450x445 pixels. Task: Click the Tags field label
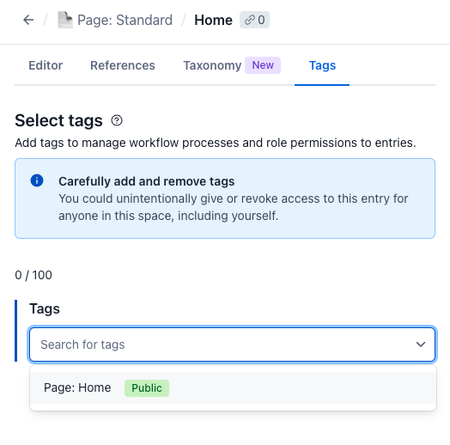click(x=44, y=309)
